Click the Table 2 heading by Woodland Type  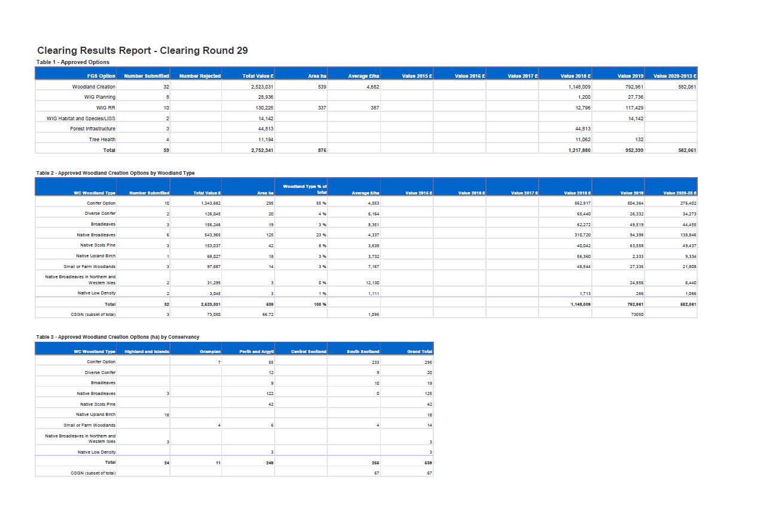pyautogui.click(x=115, y=173)
